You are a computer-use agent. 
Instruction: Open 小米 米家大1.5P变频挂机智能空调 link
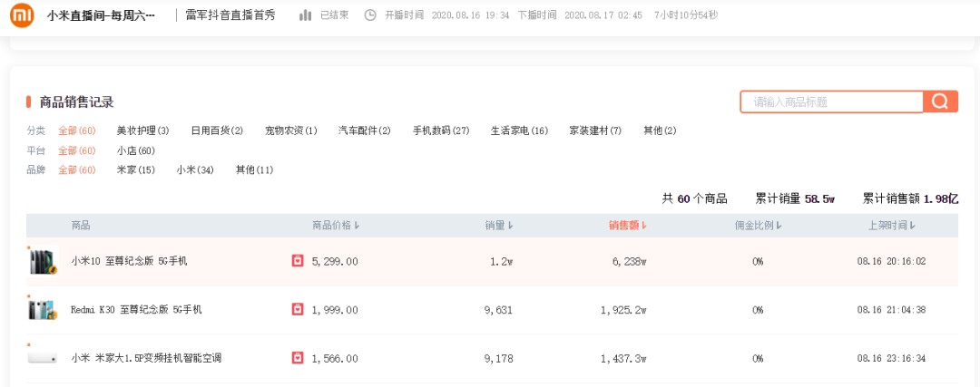[145, 358]
